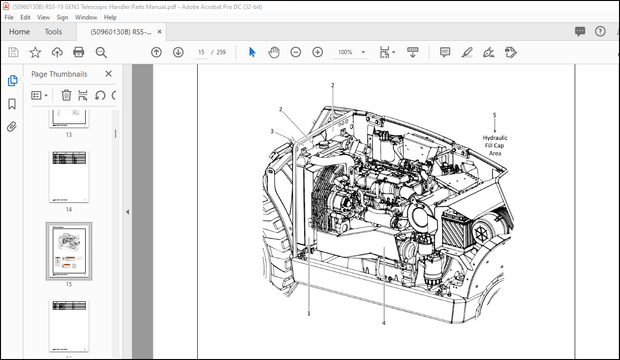Viewport: 620px width, 360px height.
Task: Click the scrolling mode icon
Action: coord(412,52)
